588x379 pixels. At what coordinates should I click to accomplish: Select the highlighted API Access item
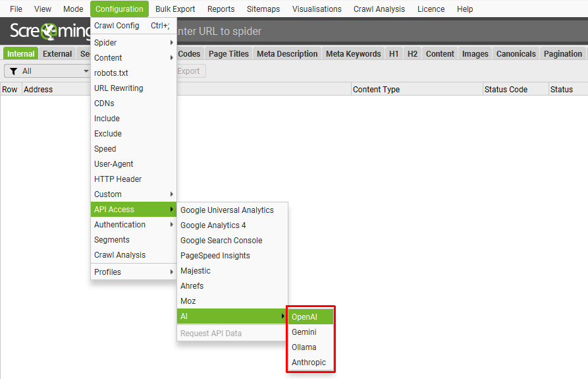[134, 210]
